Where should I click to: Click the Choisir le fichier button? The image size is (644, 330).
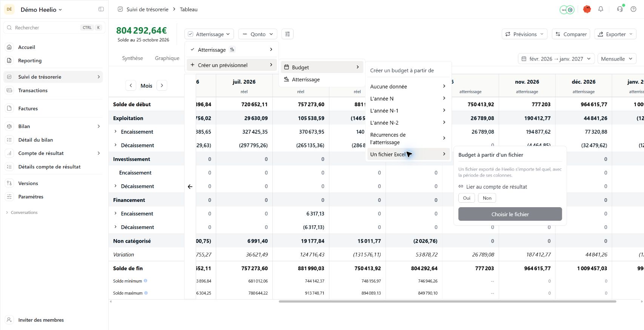point(510,214)
